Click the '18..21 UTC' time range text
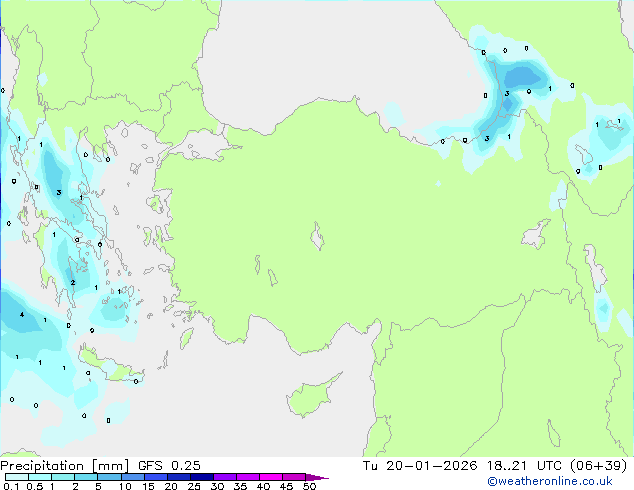 click(x=524, y=466)
